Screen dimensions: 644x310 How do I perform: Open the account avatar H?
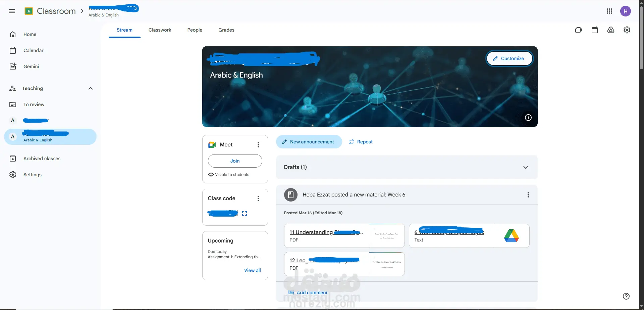(x=626, y=11)
